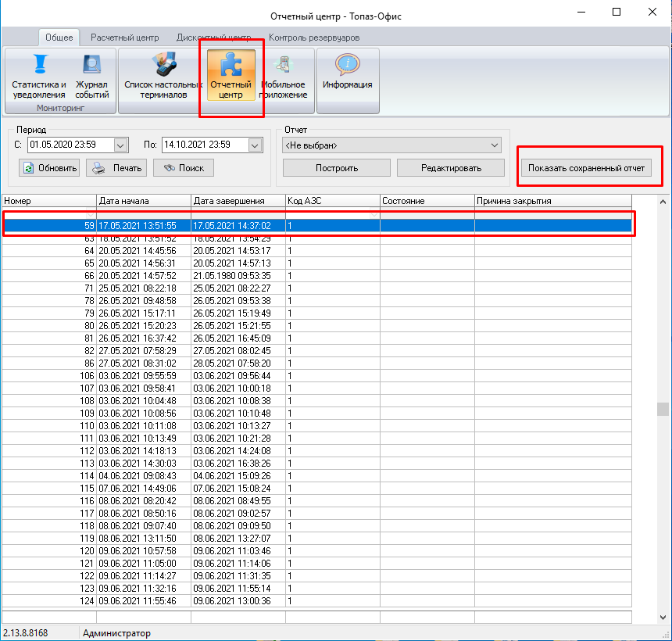Click the Обновить refresh button
This screenshot has height=641, width=672.
click(49, 167)
